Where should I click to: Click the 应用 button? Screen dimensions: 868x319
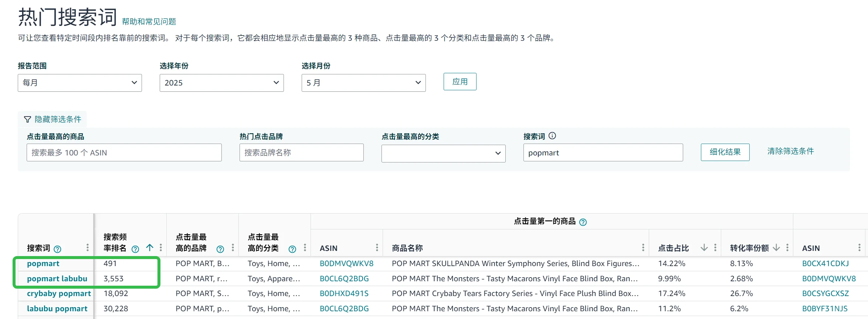coord(460,81)
